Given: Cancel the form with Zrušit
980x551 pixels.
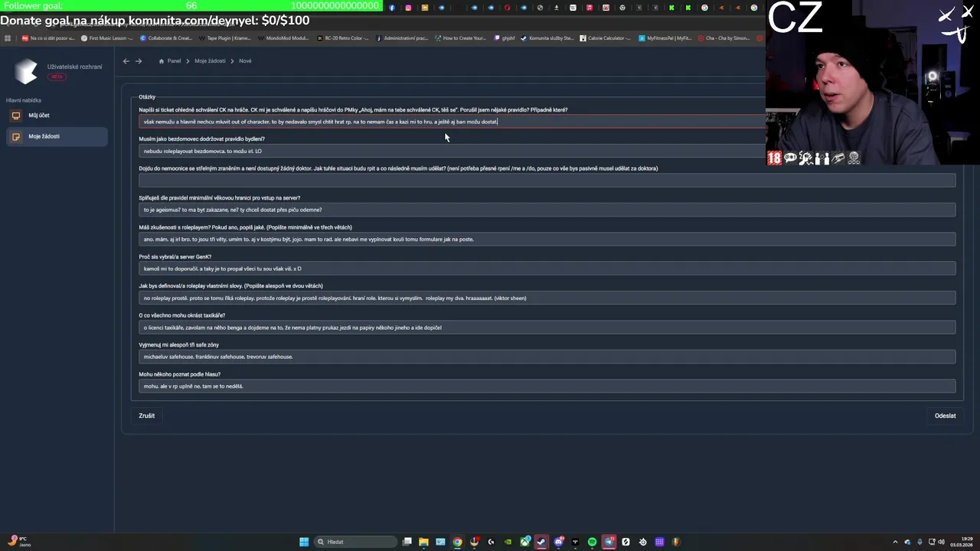Looking at the screenshot, I should point(146,416).
